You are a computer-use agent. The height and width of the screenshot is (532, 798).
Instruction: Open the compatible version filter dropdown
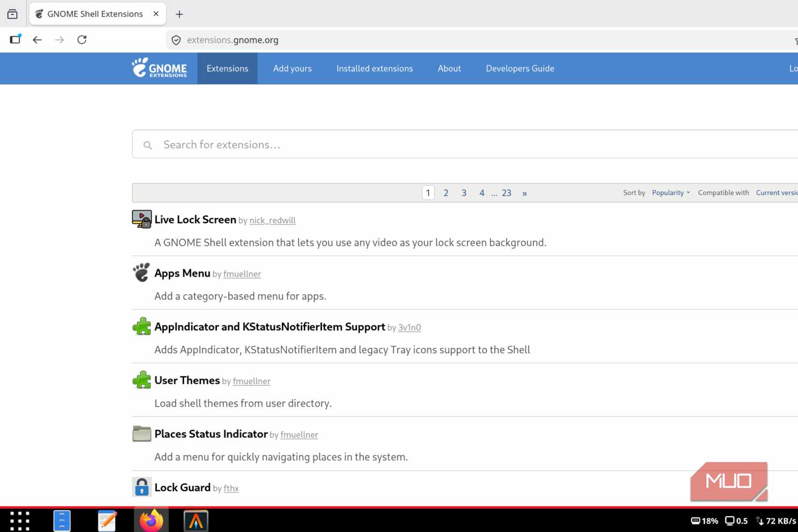[775, 192]
